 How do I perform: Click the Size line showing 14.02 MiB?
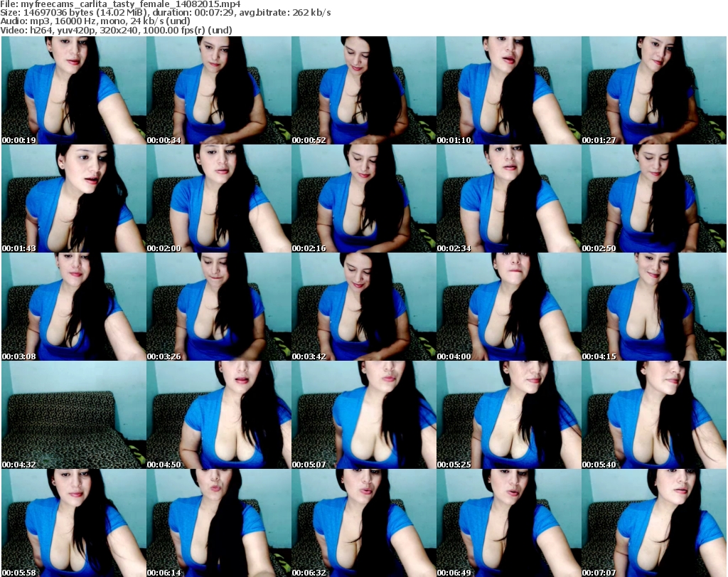point(166,13)
